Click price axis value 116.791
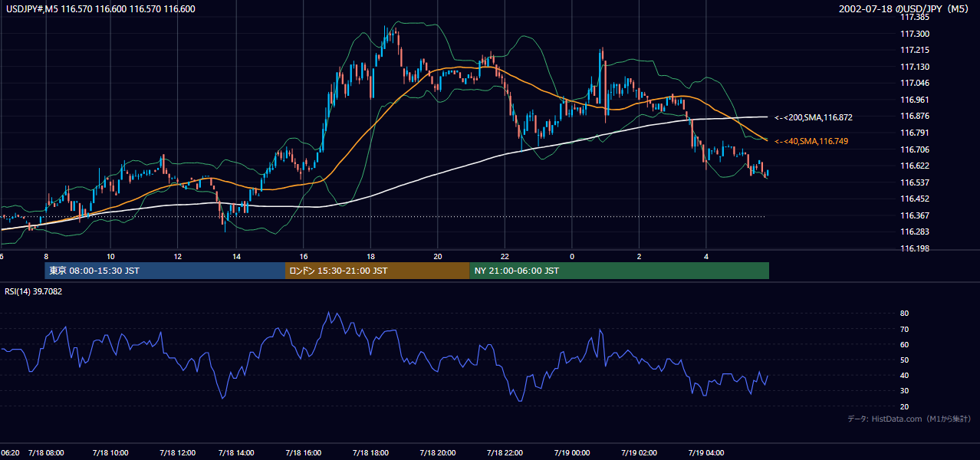The image size is (980, 460). pos(916,133)
